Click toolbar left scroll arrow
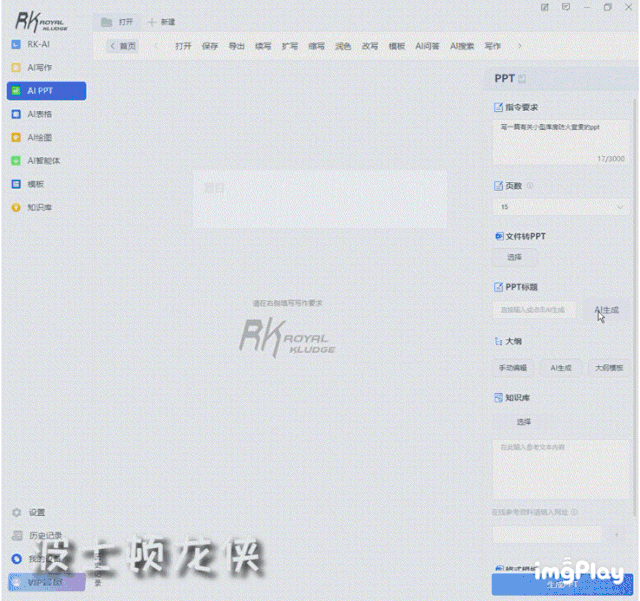 [156, 46]
